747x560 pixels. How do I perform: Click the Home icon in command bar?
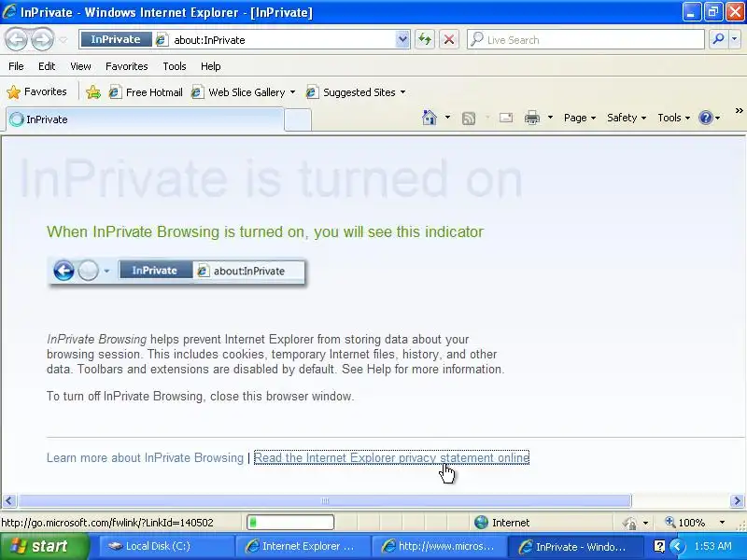(430, 118)
